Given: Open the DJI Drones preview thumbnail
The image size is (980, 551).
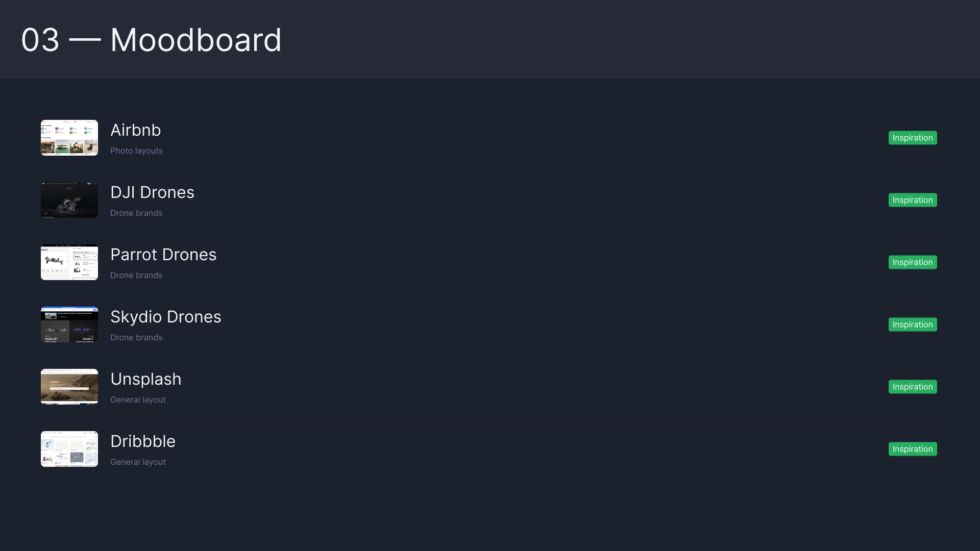Looking at the screenshot, I should (69, 200).
